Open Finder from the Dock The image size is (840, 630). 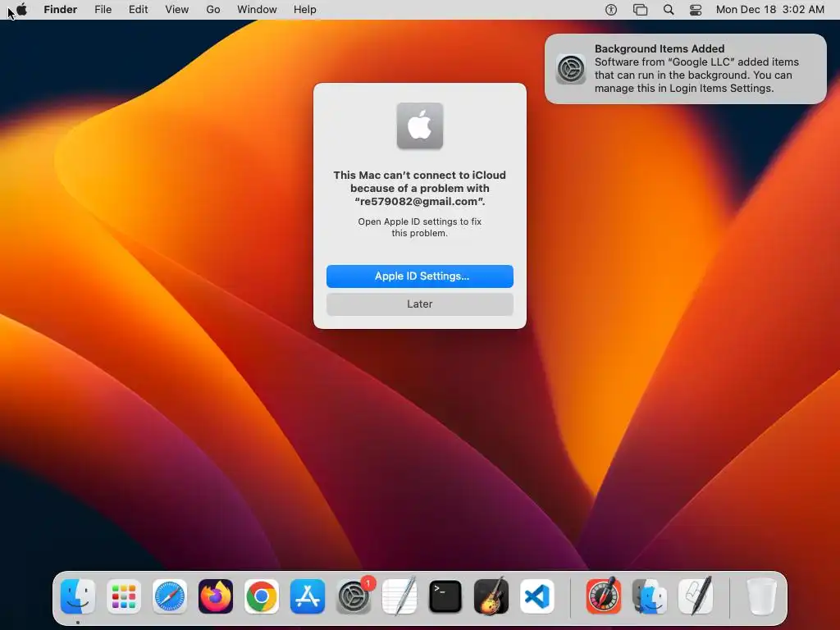point(78,596)
